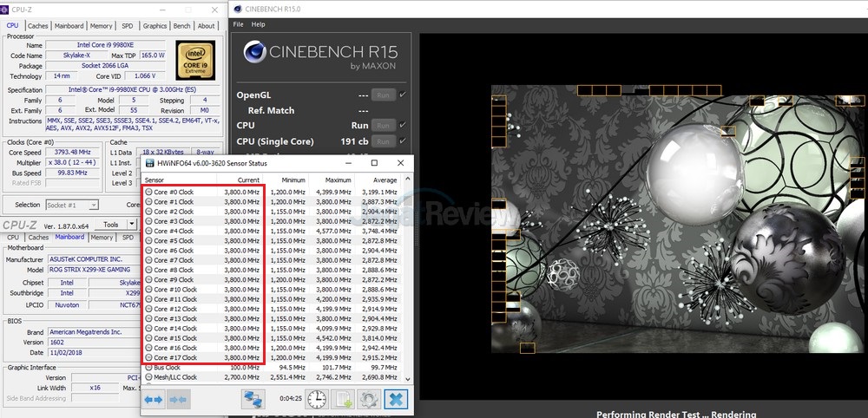Click the HWiNFO expand-columns double arrow icon
The width and height of the screenshot is (868, 418).
[154, 399]
